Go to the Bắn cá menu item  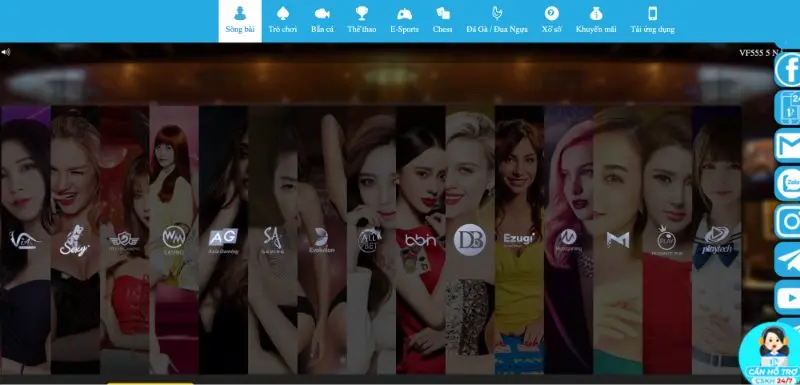point(322,21)
